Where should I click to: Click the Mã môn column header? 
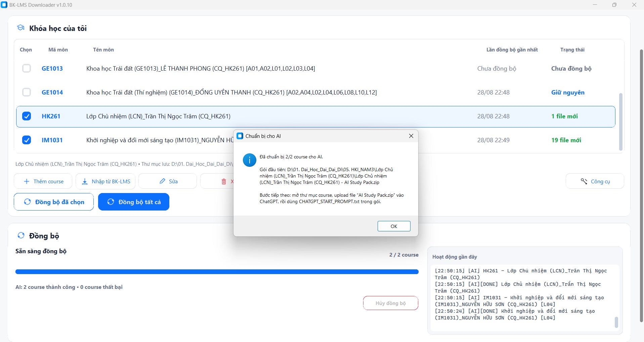tap(58, 50)
